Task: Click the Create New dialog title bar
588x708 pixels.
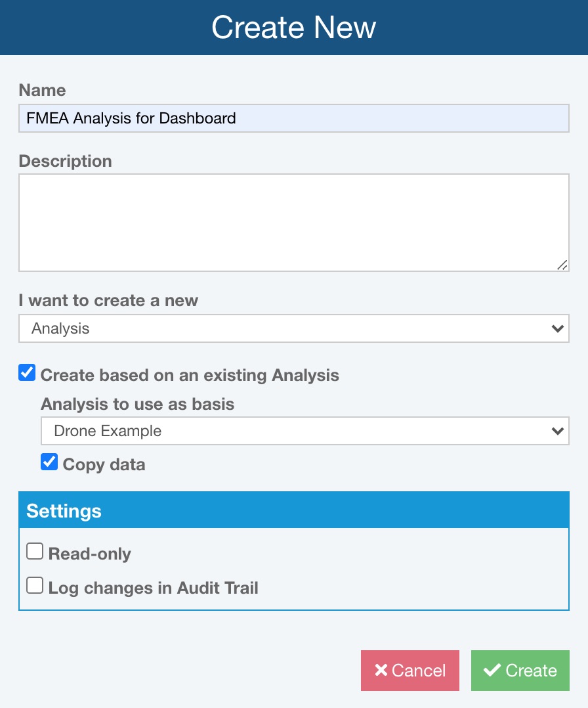Action: [294, 28]
